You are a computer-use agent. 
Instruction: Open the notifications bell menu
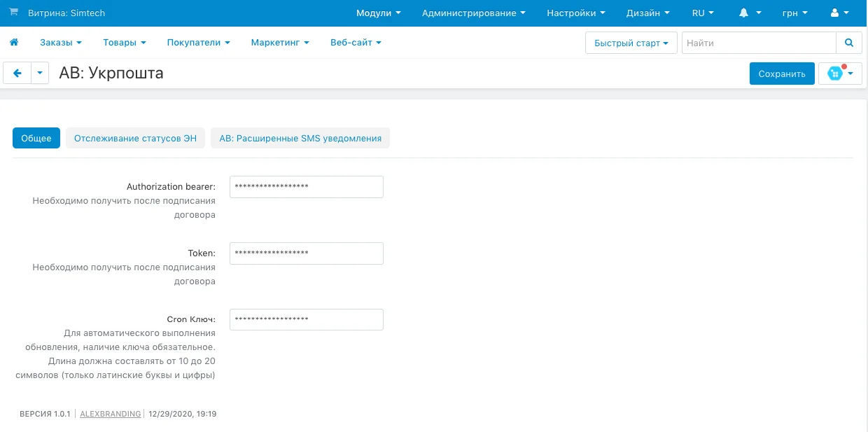(750, 13)
